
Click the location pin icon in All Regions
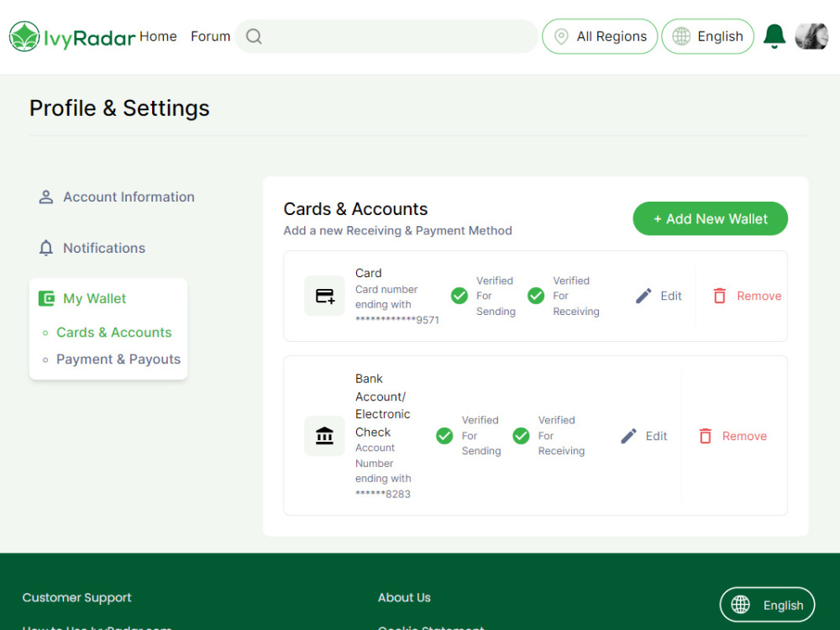click(561, 36)
